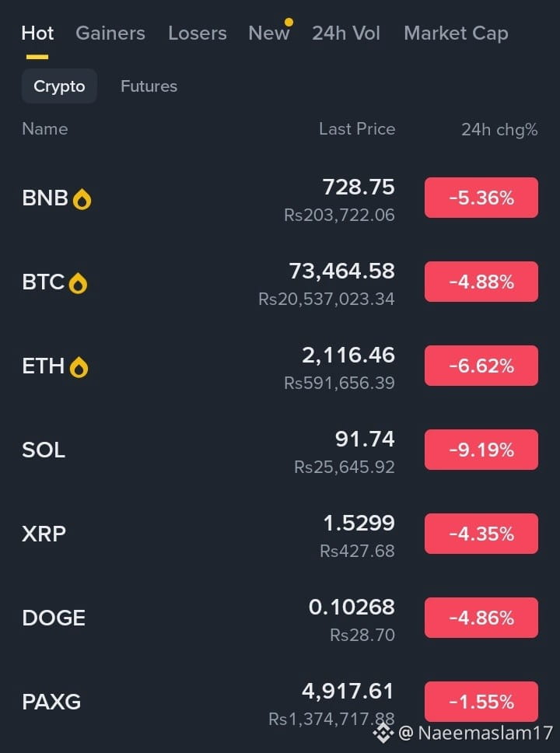Screen dimensions: 560x753
Task: Click the red -9.19% SOL change badge
Action: pos(481,450)
